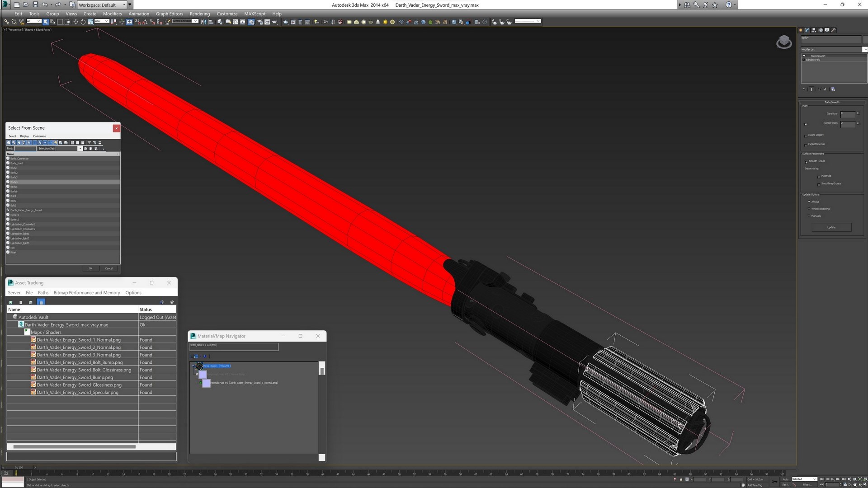868x488 pixels.
Task: Click Configure Modifier Sets icon
Action: (x=833, y=89)
